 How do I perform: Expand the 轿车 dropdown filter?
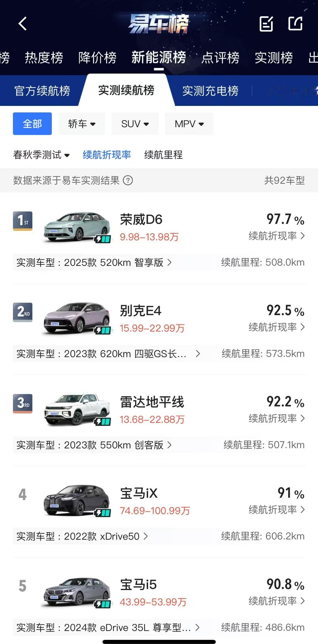tap(82, 124)
